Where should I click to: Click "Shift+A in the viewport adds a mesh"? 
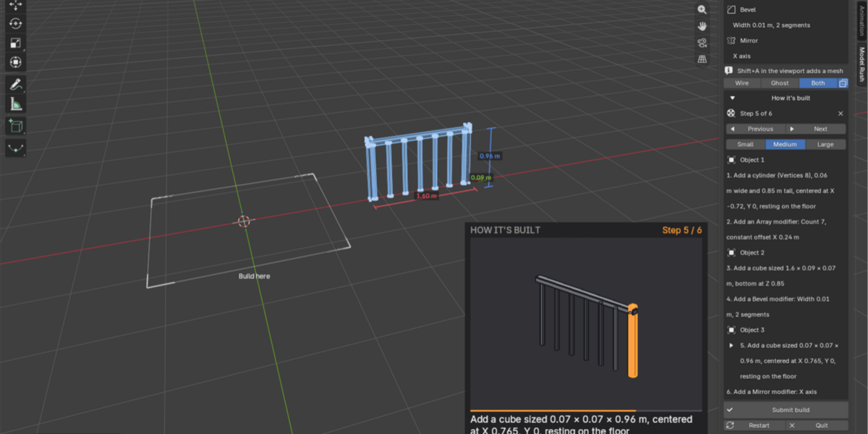click(x=790, y=70)
